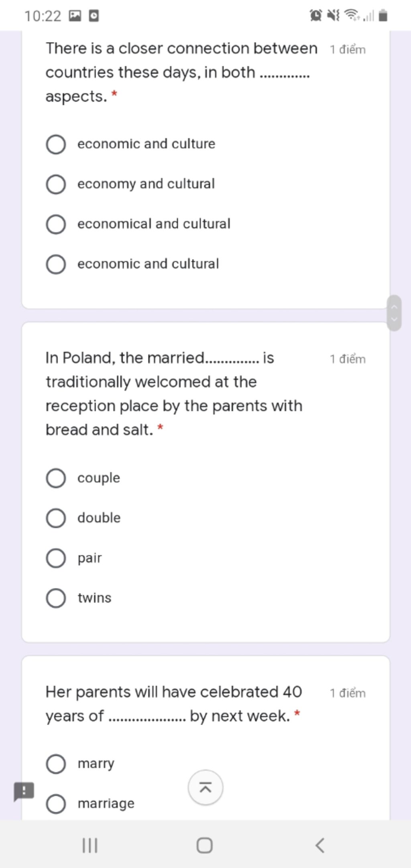Select "marriage" as the answer
This screenshot has width=411, height=868.
click(56, 804)
